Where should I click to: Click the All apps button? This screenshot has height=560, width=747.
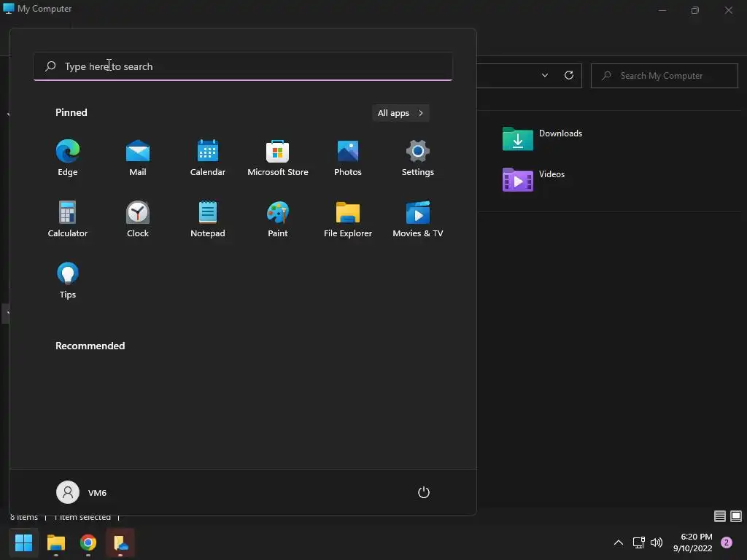(x=400, y=113)
